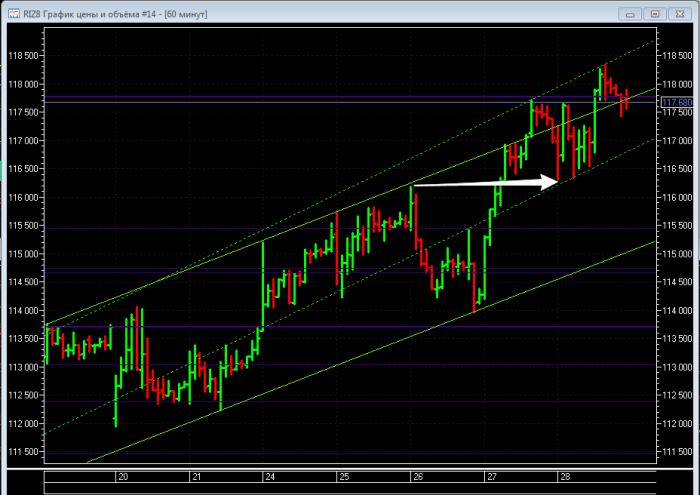Click date label 28 on time axis
The image size is (700, 495).
pyautogui.click(x=565, y=477)
